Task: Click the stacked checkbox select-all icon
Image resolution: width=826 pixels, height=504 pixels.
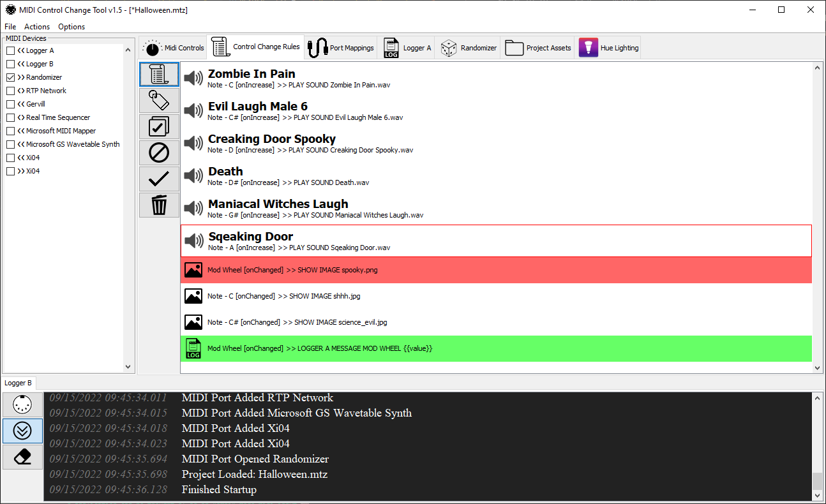Action: [x=159, y=126]
